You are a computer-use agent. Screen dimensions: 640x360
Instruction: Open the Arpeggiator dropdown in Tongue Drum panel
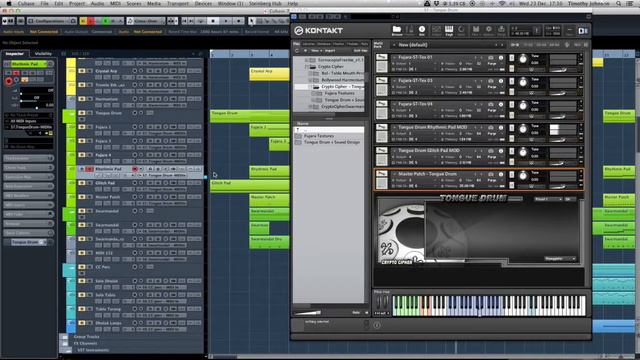coord(560,259)
